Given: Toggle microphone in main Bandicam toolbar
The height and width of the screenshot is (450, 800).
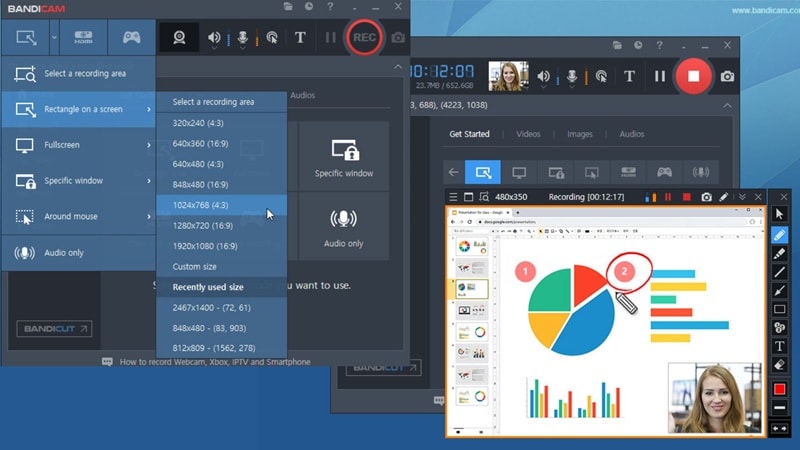Looking at the screenshot, I should point(242,37).
